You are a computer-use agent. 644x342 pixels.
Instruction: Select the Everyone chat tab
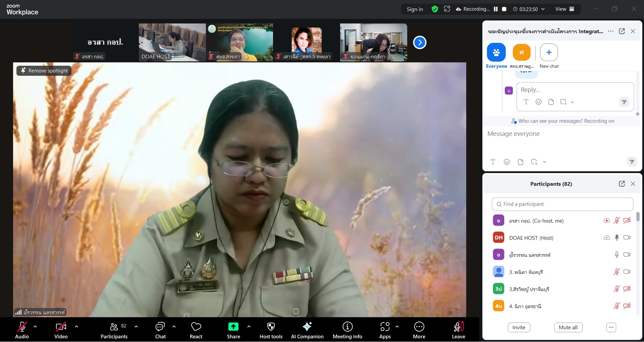496,53
